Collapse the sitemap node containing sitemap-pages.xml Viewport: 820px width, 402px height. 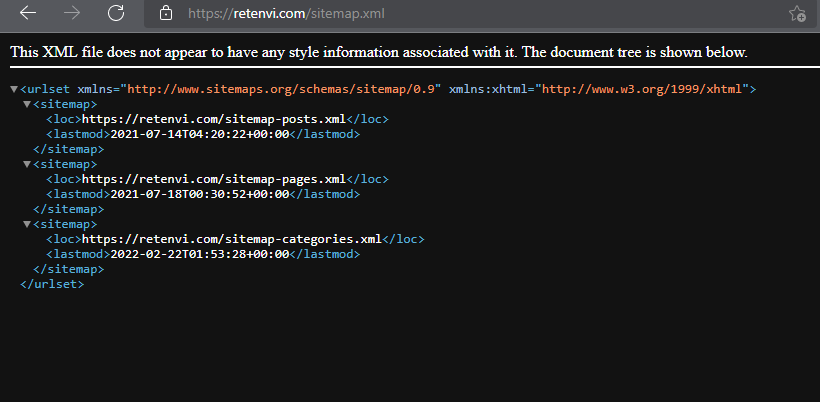point(27,164)
